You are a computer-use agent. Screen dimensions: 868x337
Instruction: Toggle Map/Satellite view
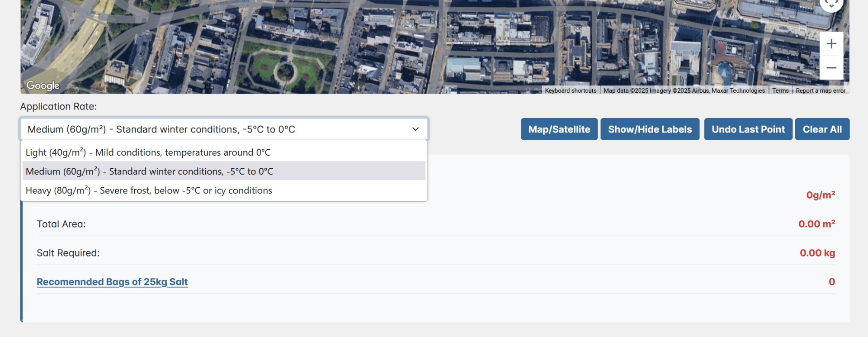pyautogui.click(x=559, y=129)
